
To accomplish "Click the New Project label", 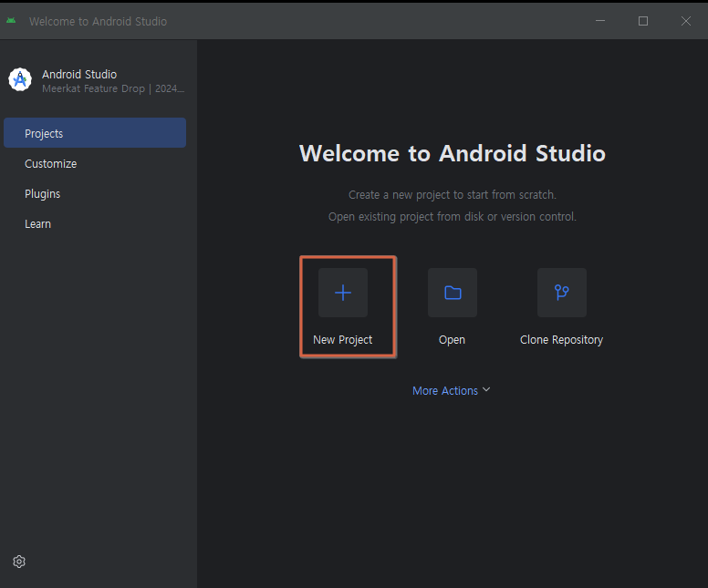I will [343, 339].
